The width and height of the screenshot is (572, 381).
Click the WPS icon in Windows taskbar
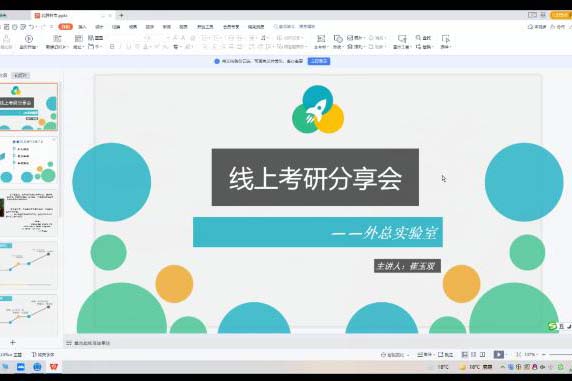(54, 367)
